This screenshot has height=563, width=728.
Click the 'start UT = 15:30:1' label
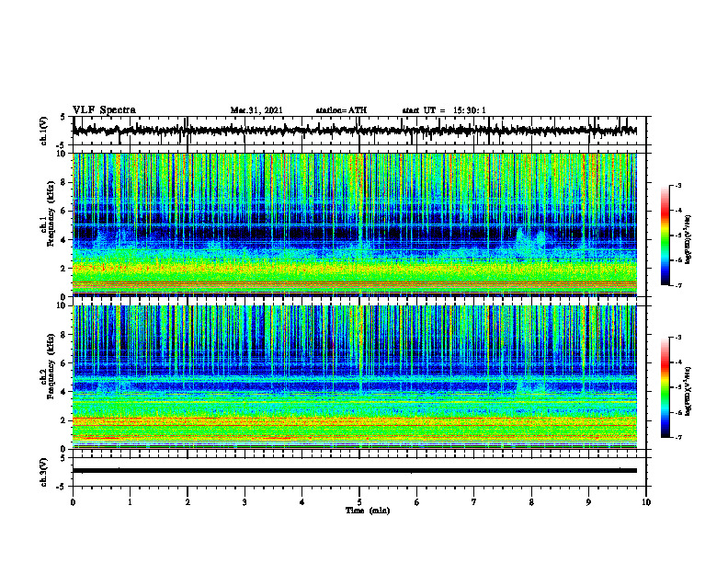pos(444,110)
